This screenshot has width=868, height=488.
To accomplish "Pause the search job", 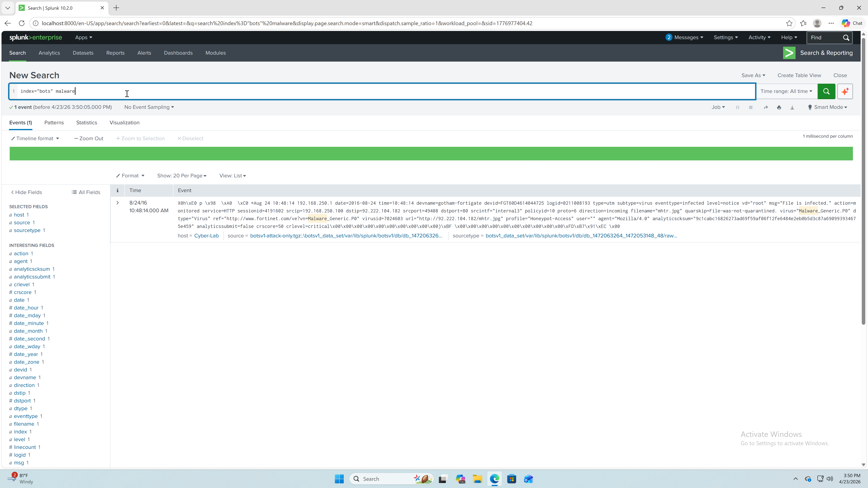I will pos(738,107).
